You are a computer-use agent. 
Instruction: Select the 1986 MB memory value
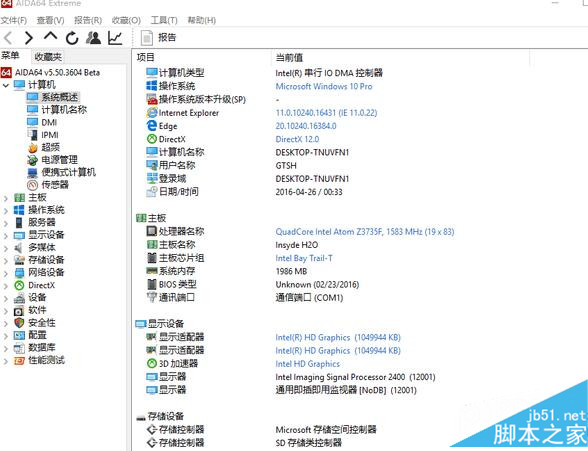tap(291, 271)
